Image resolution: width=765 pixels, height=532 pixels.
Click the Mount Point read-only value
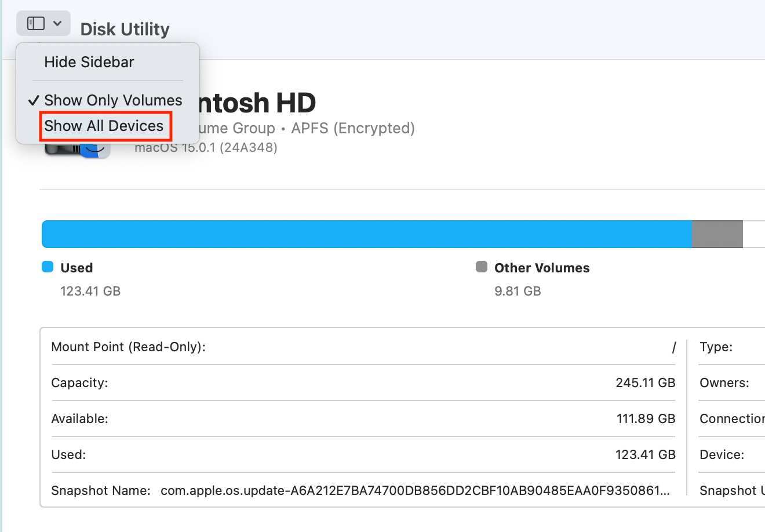[x=673, y=347]
